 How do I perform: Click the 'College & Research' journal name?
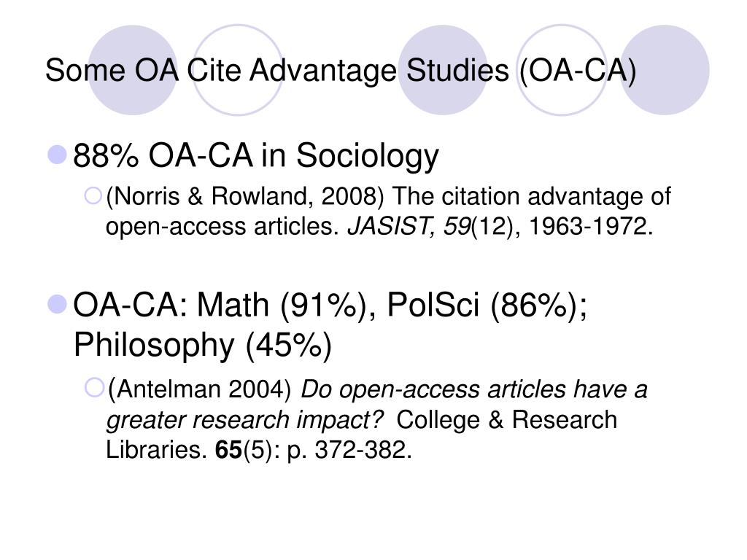(x=507, y=419)
